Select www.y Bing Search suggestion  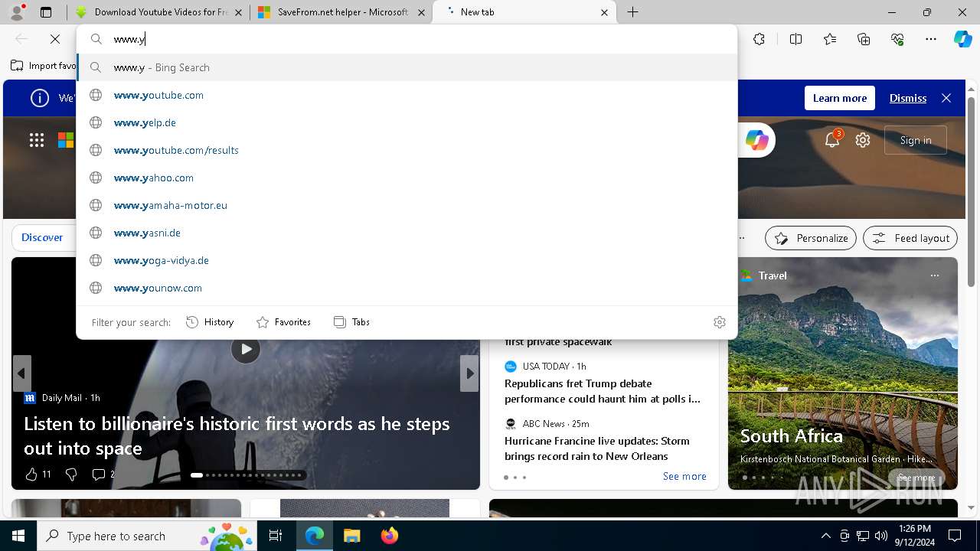407,67
